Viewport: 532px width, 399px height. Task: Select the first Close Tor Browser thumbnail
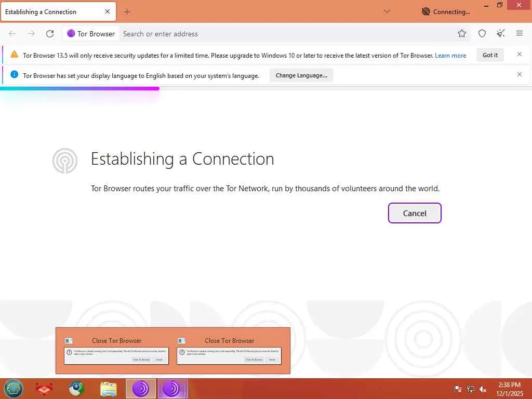pos(116,351)
